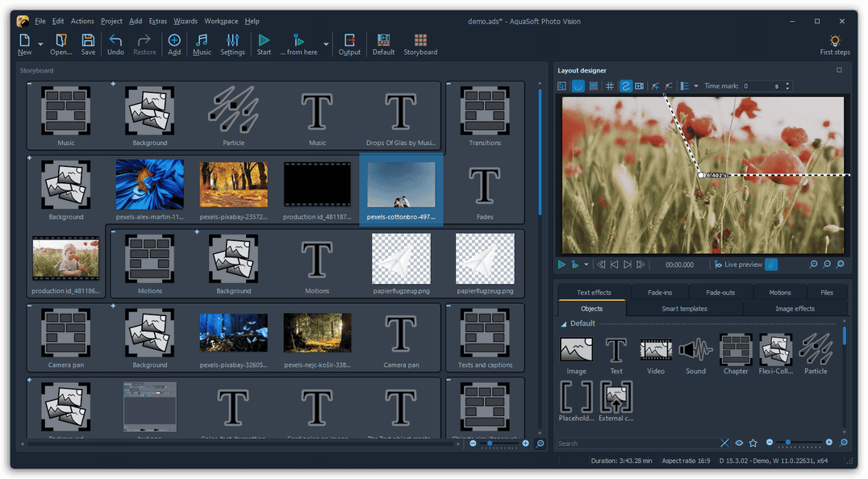This screenshot has height=479, width=868.
Task: Jump to the end in preview
Action: [641, 264]
